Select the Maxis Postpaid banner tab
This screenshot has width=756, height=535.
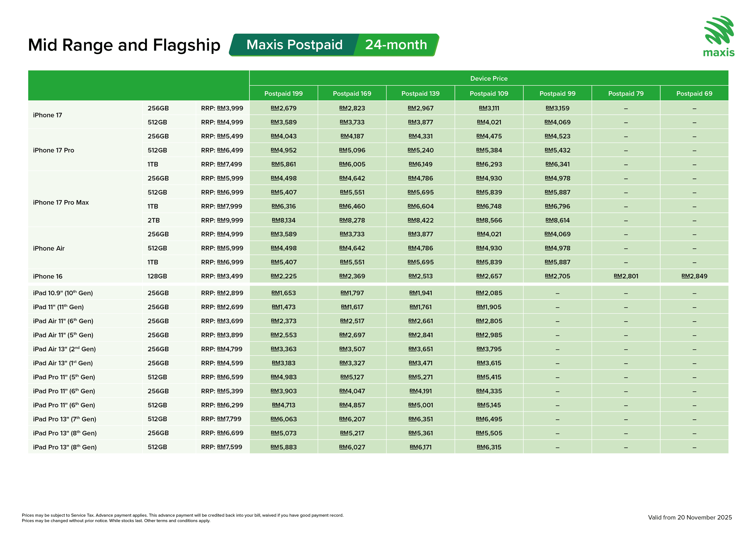point(294,45)
